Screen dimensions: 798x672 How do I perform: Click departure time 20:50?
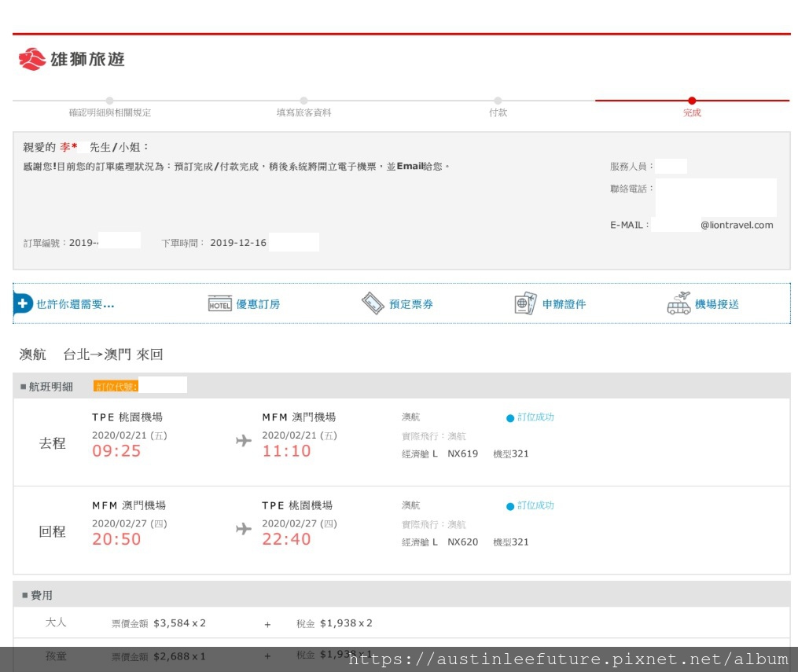[x=116, y=538]
